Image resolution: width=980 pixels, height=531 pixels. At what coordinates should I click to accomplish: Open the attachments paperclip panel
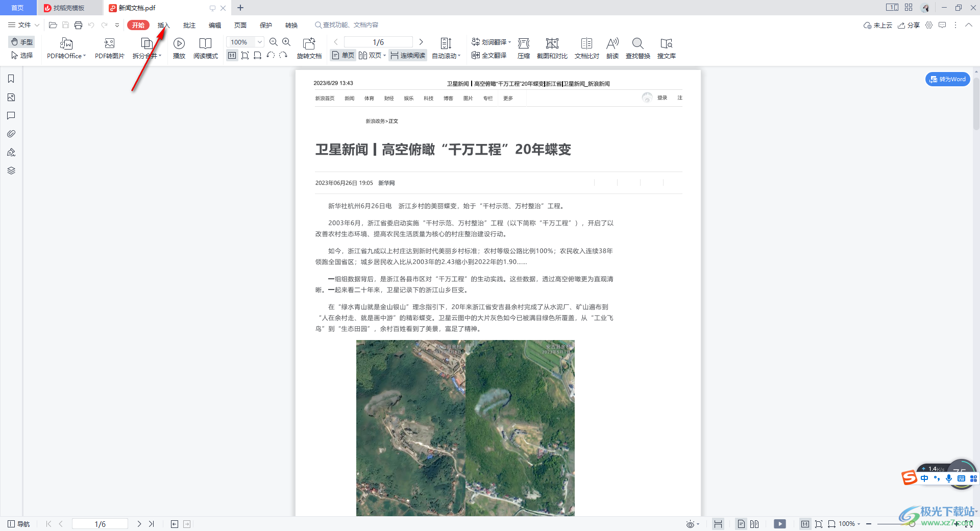pos(11,134)
